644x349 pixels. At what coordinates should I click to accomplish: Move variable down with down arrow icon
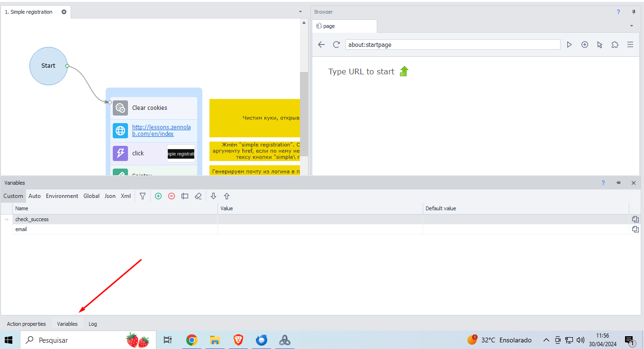[213, 196]
